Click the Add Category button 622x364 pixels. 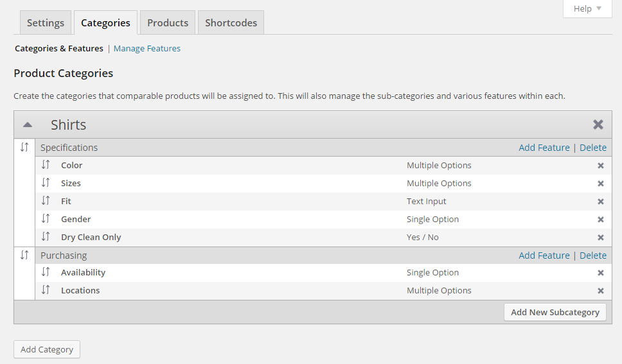tap(47, 350)
